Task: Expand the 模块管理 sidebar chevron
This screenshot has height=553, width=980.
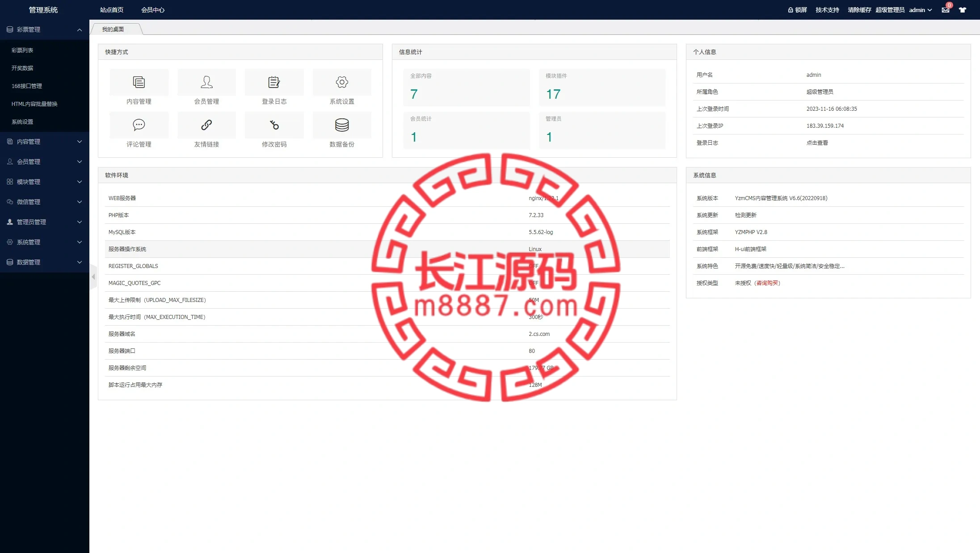Action: (80, 182)
